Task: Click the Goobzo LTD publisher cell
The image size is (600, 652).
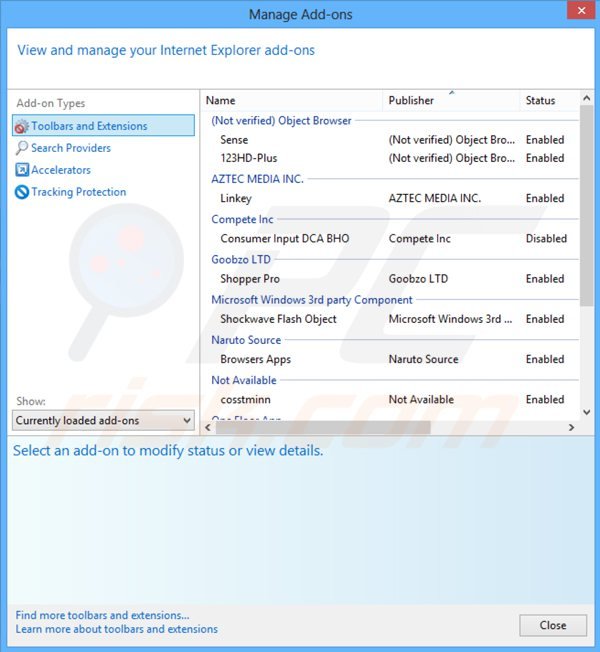Action: coord(418,279)
